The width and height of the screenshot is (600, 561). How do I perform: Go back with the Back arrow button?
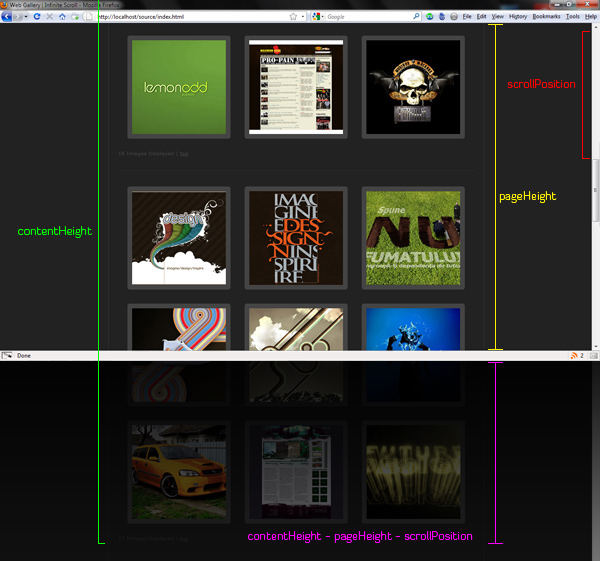(7, 16)
